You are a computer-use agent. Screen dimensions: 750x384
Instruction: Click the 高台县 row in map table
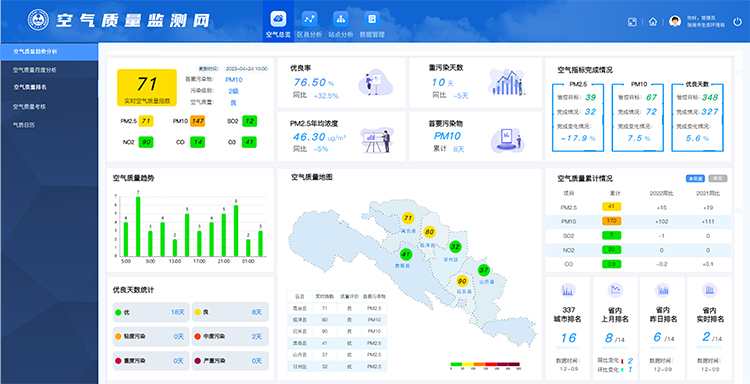(x=337, y=308)
